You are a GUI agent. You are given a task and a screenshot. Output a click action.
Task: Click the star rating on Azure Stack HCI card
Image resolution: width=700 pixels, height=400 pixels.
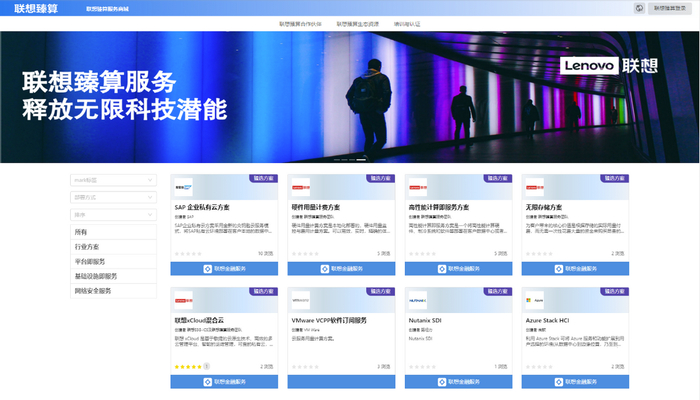coord(539,367)
